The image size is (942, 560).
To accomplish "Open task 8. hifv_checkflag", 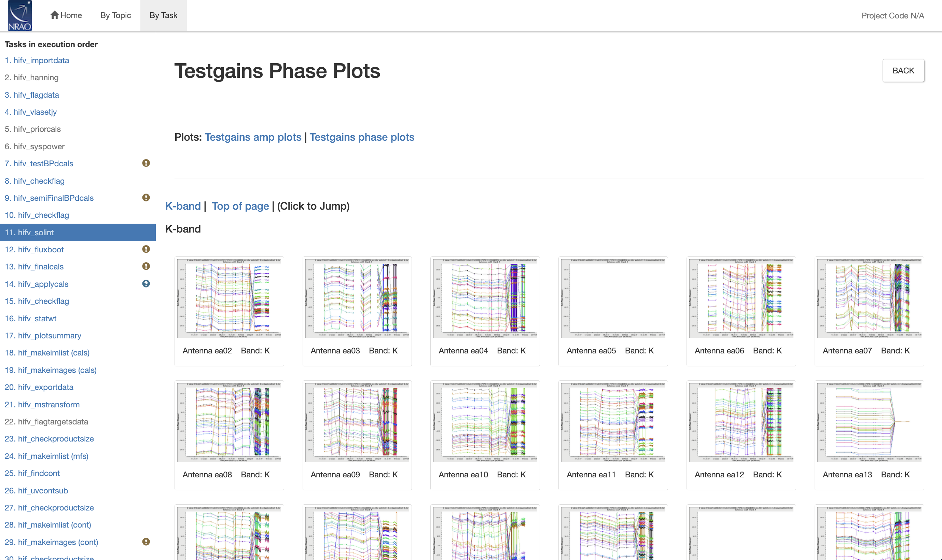I will (34, 181).
